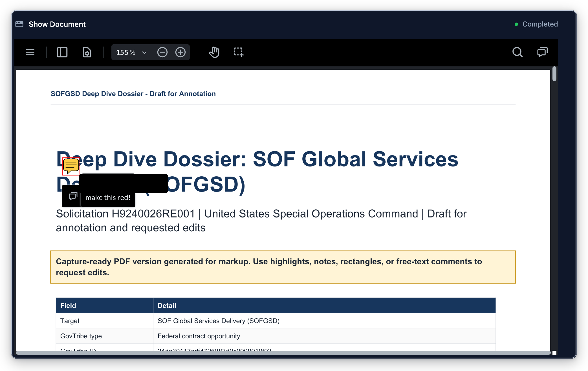Open the search magnifier icon
The height and width of the screenshot is (371, 588).
[517, 52]
